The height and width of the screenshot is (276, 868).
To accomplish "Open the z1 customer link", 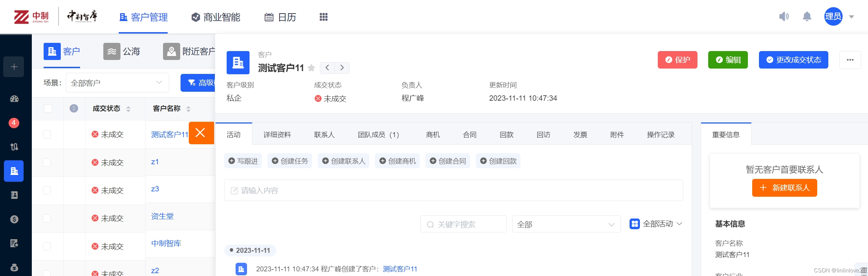I will tap(155, 162).
